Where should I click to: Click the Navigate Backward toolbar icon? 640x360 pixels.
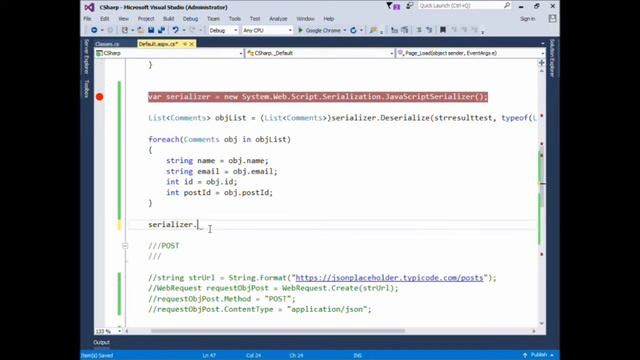[x=94, y=30]
